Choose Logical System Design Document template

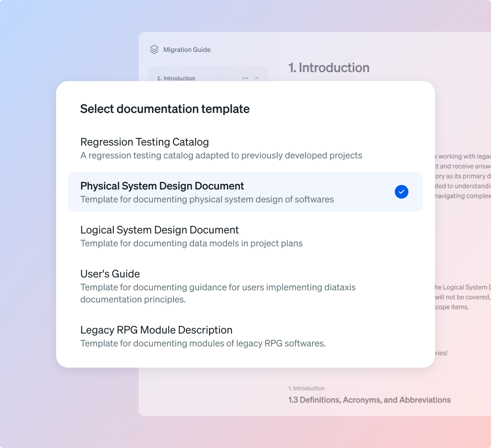(159, 230)
